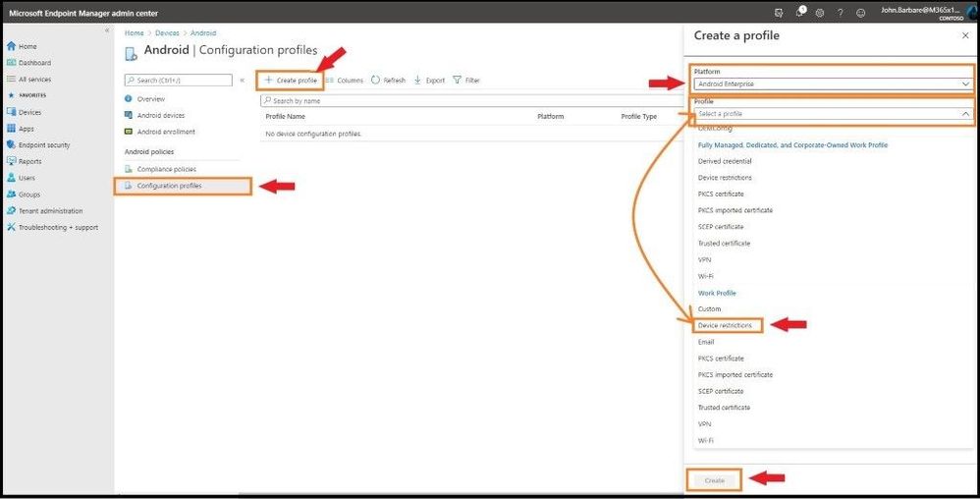
Task: Select Email under Work Profile
Action: 706,342
